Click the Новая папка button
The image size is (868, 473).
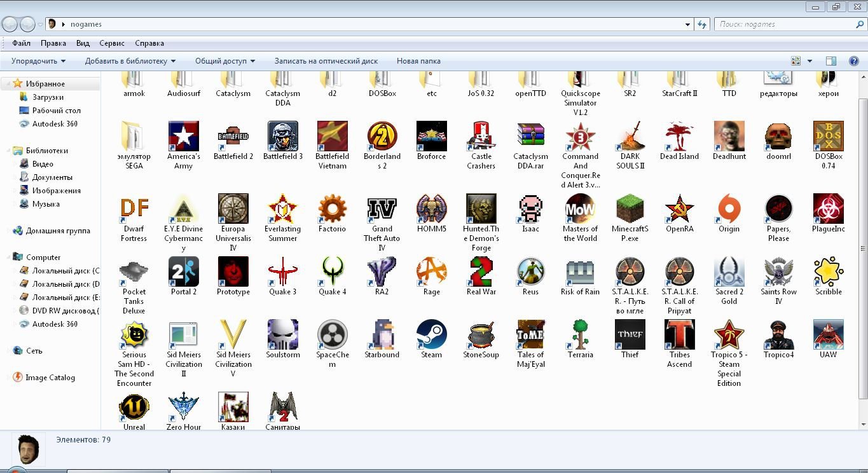(x=418, y=61)
